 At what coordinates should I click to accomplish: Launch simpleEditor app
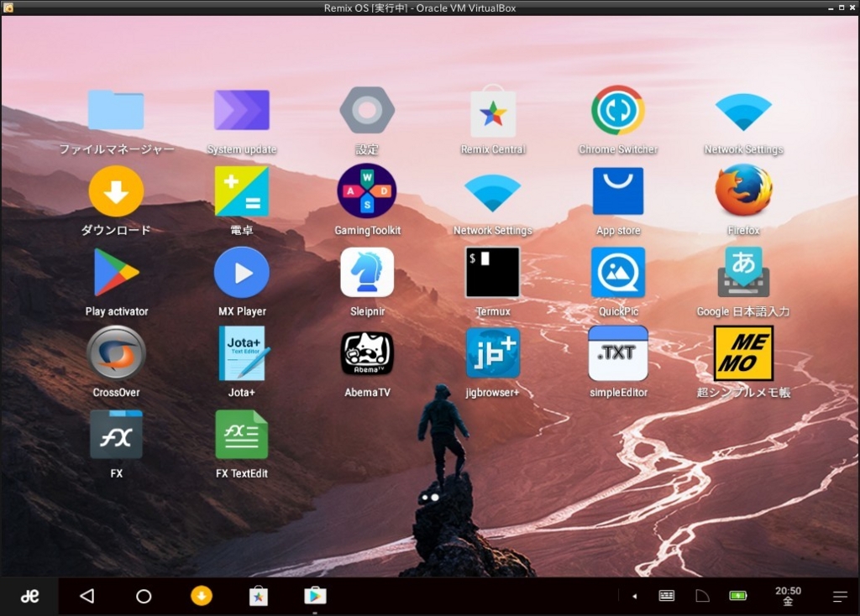[x=618, y=353]
